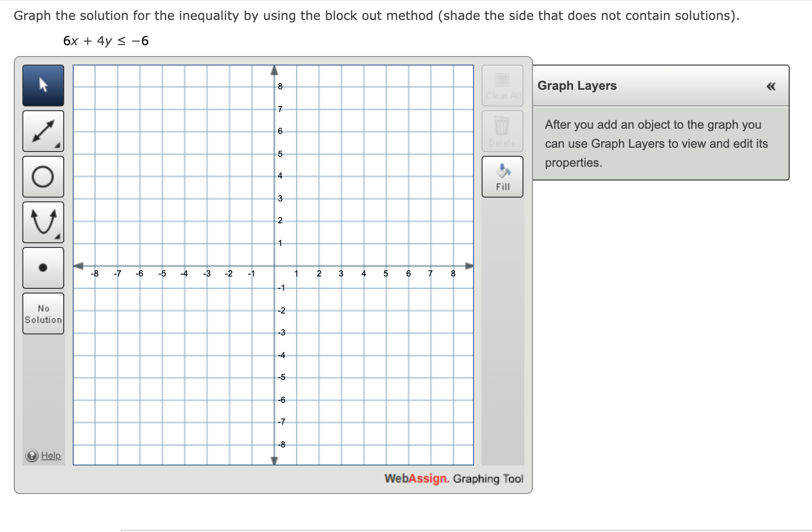Viewport: 812px width, 532px height.
Task: Select the circle tool
Action: tap(43, 177)
